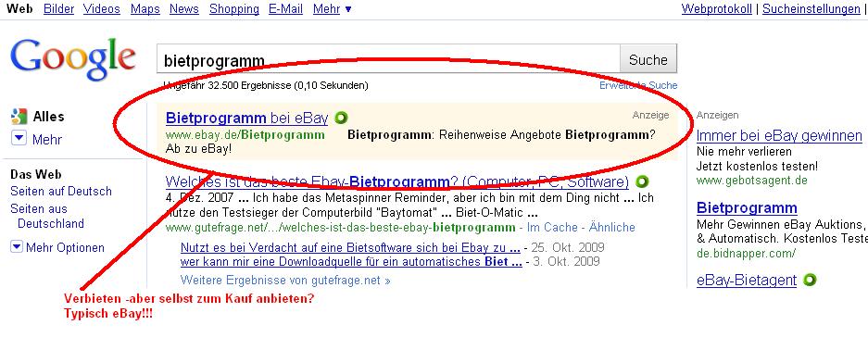Click www.gebotsagent.de ad URL text
The height and width of the screenshot is (350, 868).
752,181
